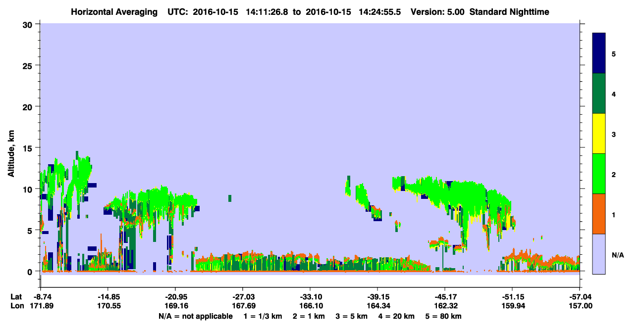Screen dimensions: 644x330
Task: Click longitude value 159.94
Action: click(x=512, y=306)
